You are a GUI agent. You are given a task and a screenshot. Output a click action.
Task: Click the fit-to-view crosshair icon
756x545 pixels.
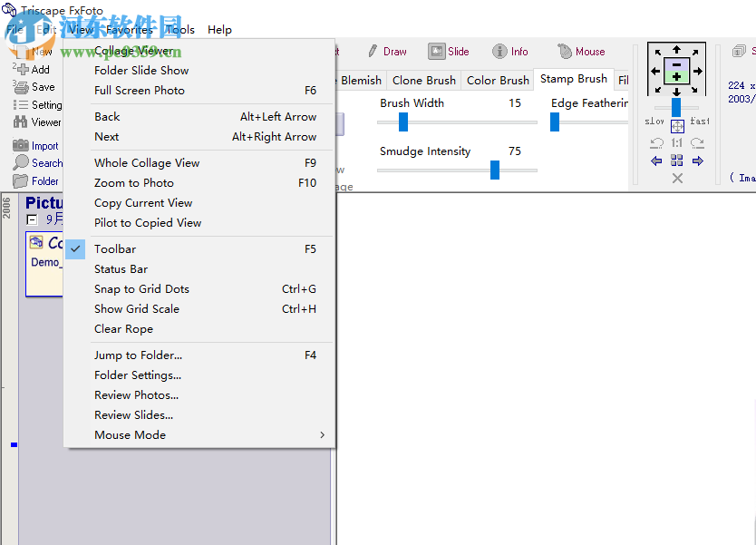coord(677,126)
